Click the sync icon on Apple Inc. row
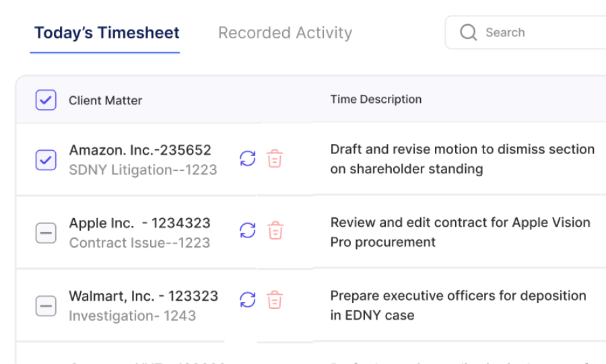 click(x=248, y=231)
